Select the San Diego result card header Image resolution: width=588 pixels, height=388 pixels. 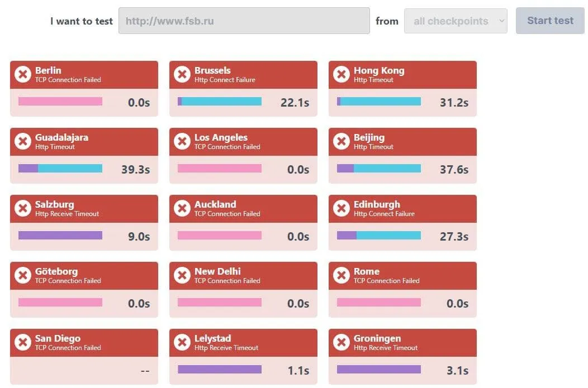pyautogui.click(x=84, y=342)
